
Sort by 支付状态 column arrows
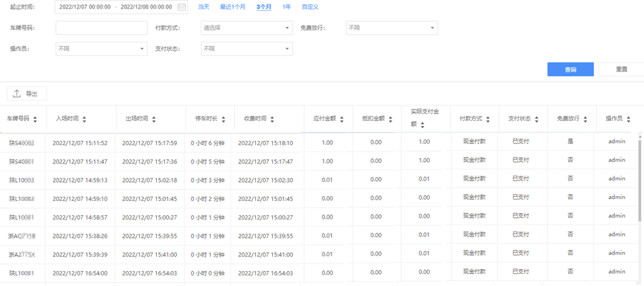(537, 120)
